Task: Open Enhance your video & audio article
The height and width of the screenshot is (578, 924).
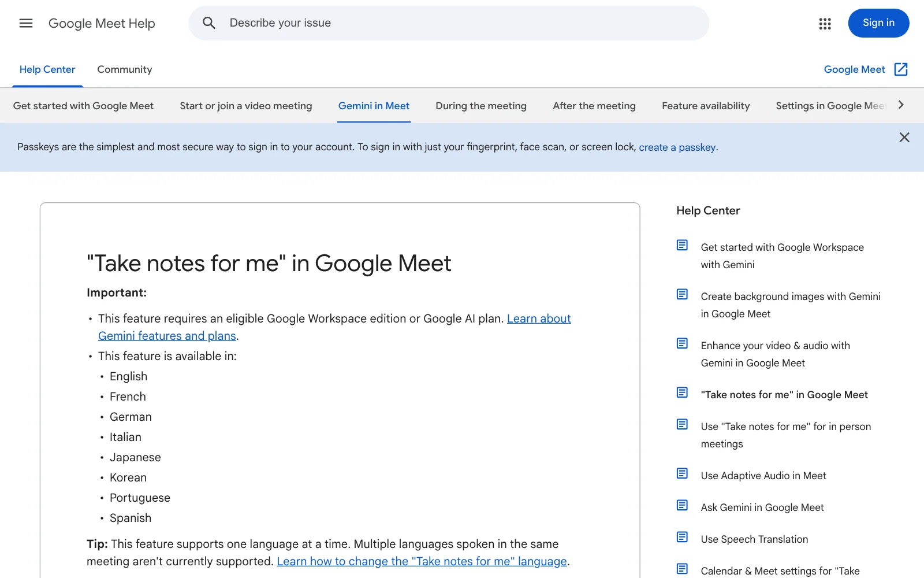Action: point(776,354)
